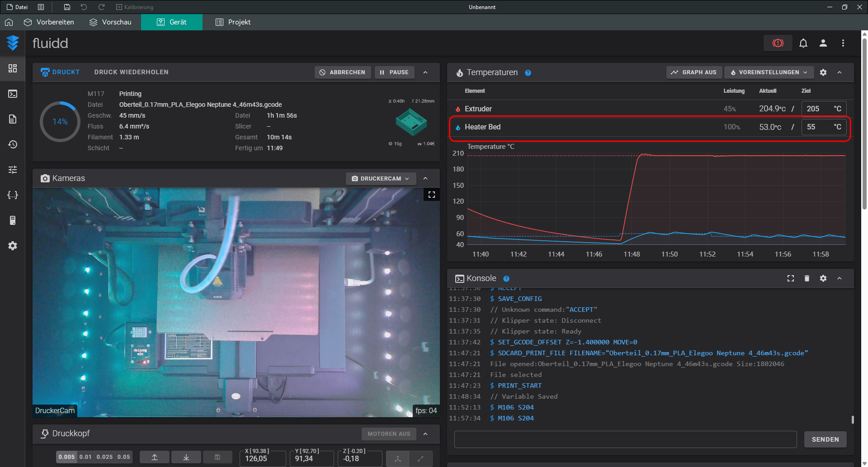The image size is (868, 467).
Task: Click the undo arrow in the title bar
Action: [84, 7]
